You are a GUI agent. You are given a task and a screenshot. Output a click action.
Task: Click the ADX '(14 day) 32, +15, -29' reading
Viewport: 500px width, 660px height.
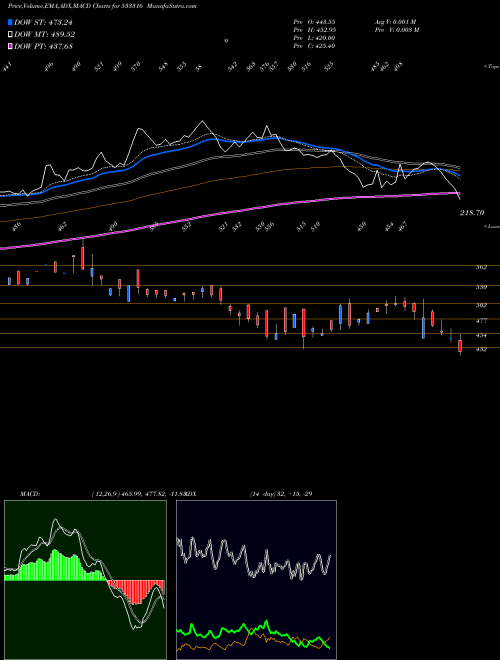[281, 494]
